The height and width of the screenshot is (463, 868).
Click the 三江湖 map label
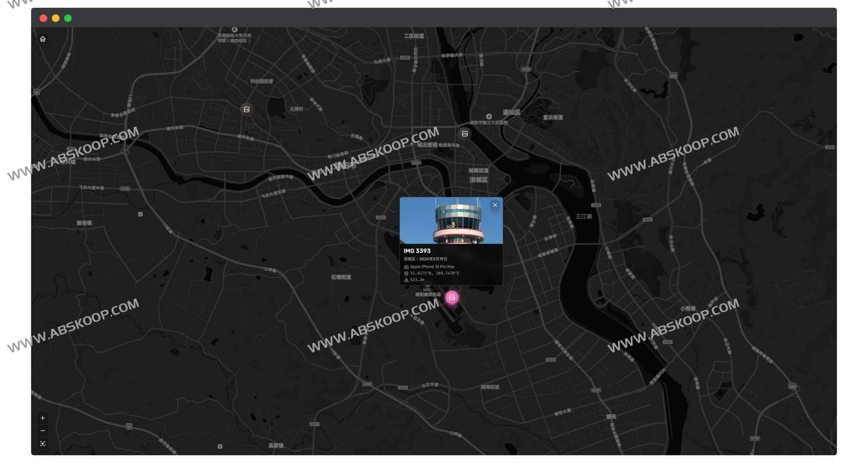(583, 216)
